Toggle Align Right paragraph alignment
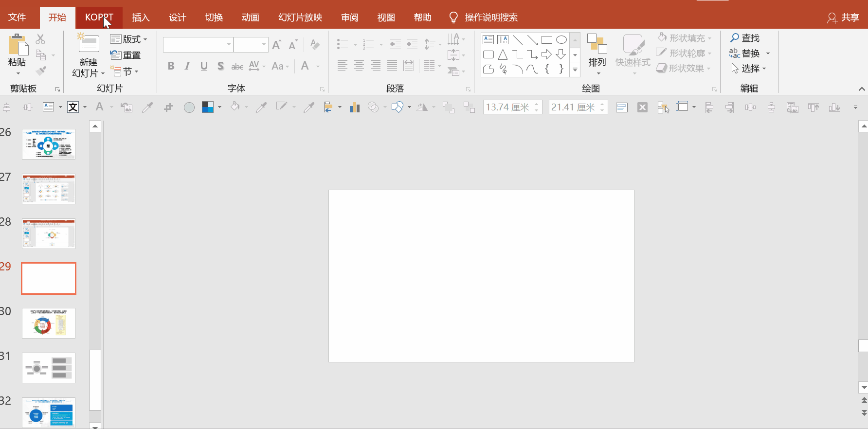The width and height of the screenshot is (868, 429). (x=376, y=66)
